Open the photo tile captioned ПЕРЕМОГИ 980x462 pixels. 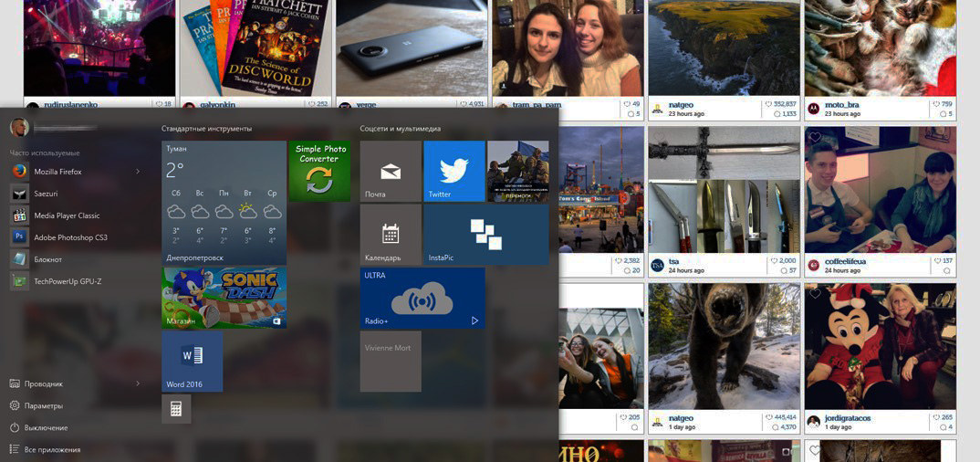click(518, 171)
